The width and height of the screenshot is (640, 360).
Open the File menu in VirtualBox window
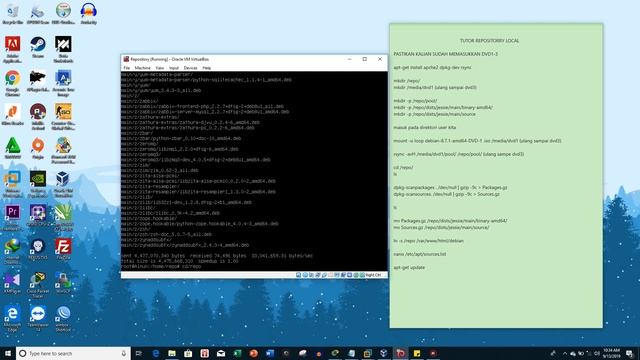127,68
